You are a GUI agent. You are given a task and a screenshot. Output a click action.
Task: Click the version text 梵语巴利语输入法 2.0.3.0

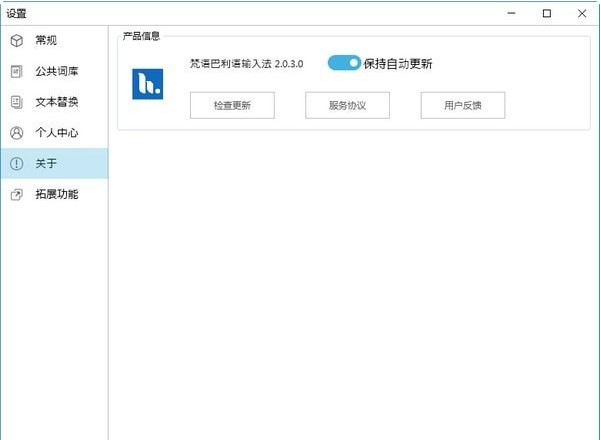246,64
